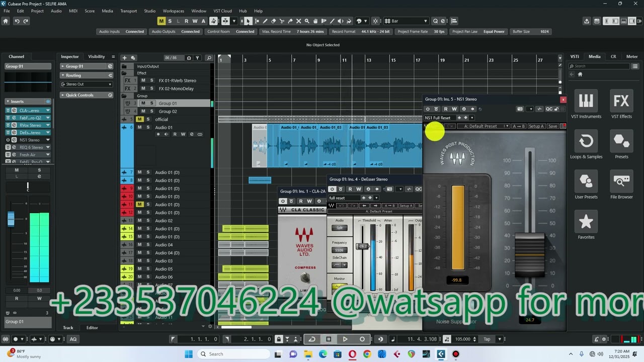Open VST Instruments in Media panel
Image resolution: width=644 pixels, height=362 pixels.
[586, 105]
